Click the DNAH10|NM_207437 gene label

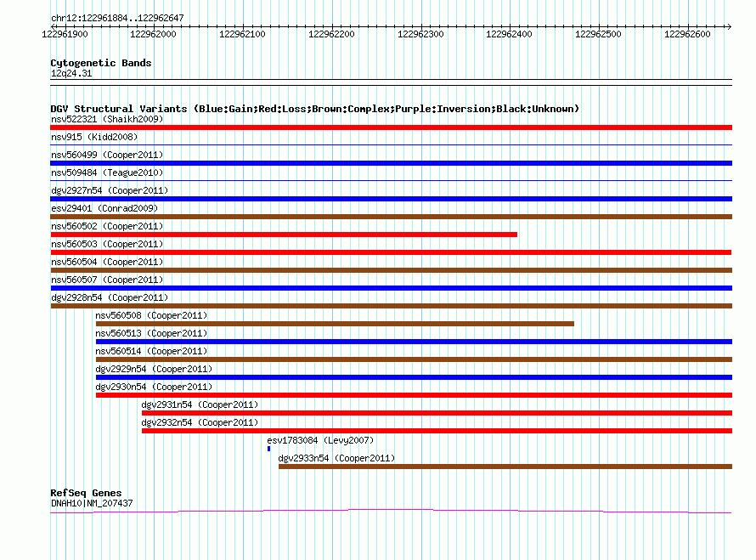coord(92,503)
